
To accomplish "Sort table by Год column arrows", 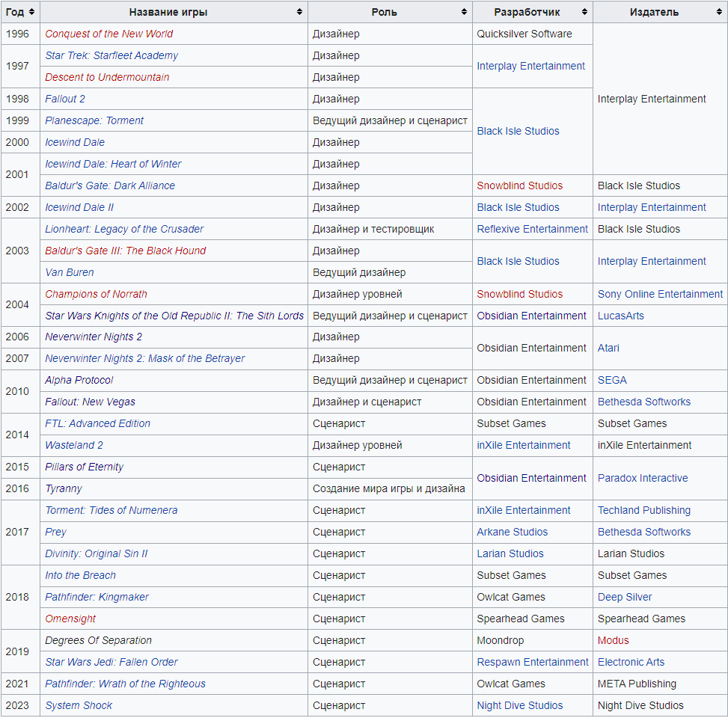I will click(31, 12).
